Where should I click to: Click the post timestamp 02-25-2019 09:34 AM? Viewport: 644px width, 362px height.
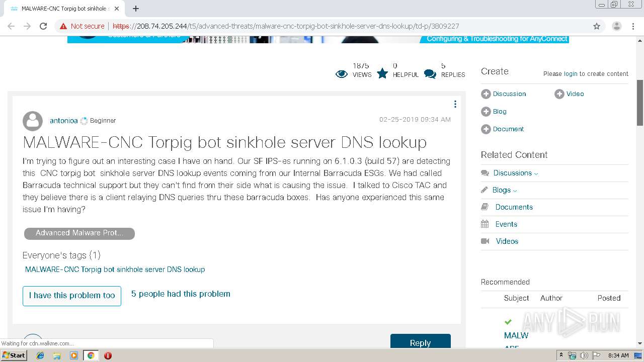[415, 120]
